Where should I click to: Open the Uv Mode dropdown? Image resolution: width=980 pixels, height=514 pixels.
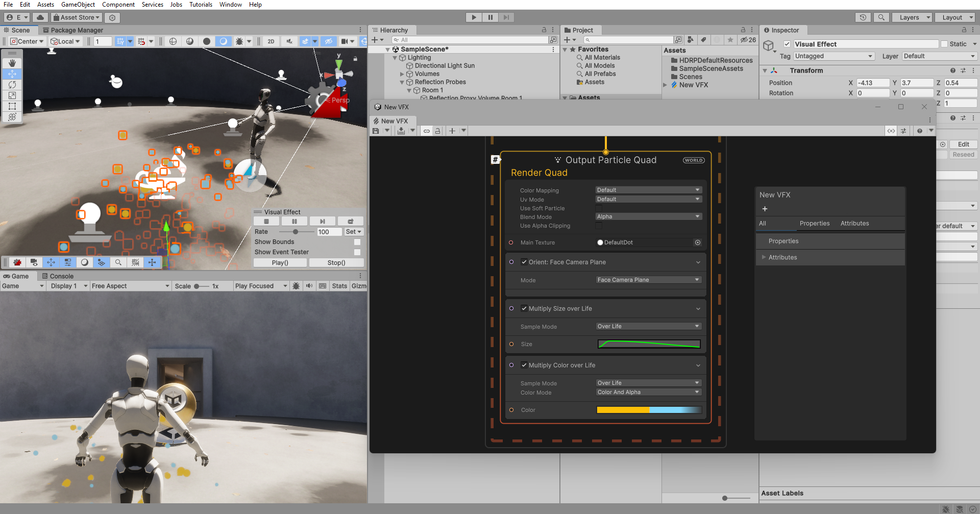649,199
